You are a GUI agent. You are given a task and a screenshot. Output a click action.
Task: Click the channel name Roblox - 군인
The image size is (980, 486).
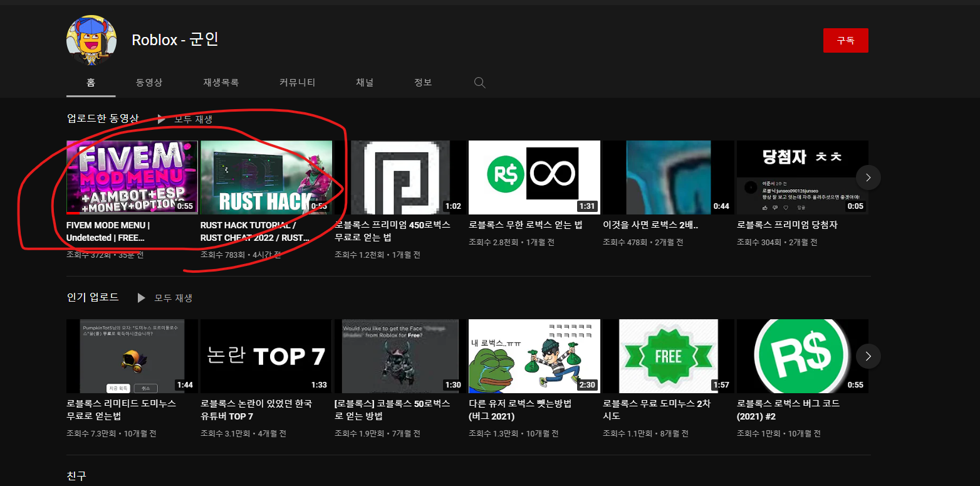[175, 40]
